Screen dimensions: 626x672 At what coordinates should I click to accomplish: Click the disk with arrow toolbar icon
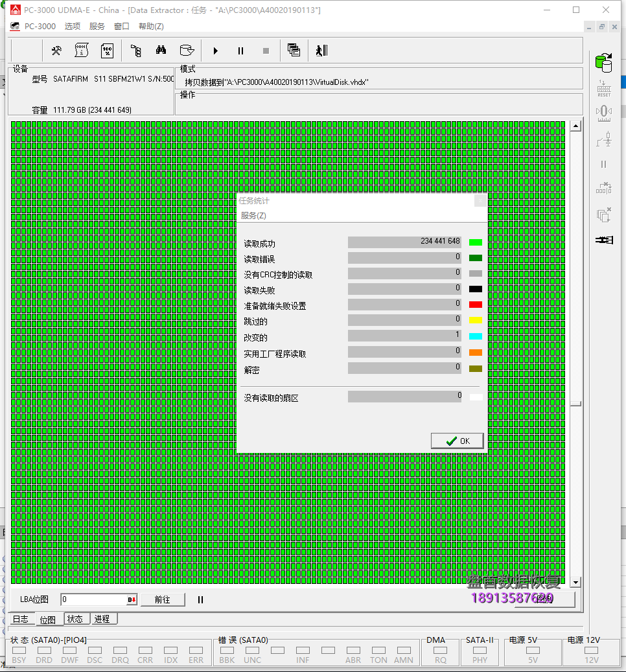coord(187,51)
